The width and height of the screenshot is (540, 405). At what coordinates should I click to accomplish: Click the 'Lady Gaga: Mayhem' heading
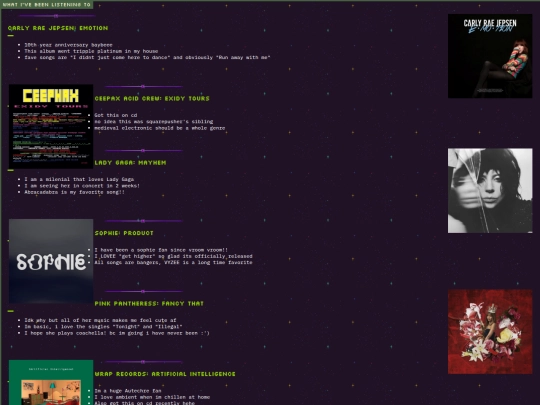pyautogui.click(x=130, y=163)
